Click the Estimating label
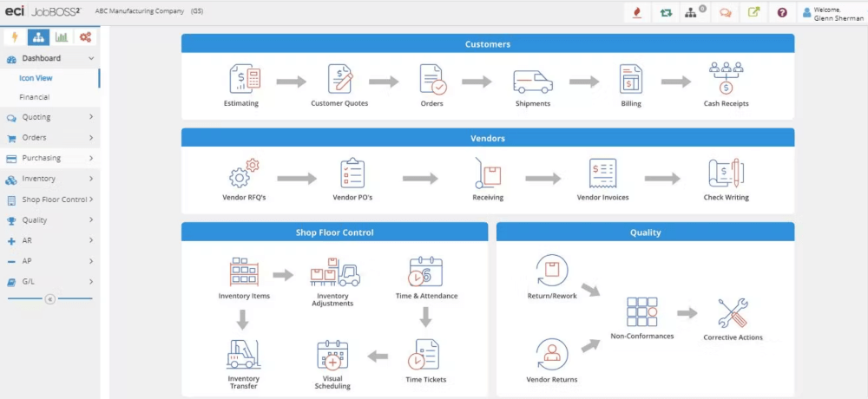Viewport: 868px width, 399px height. 240,103
